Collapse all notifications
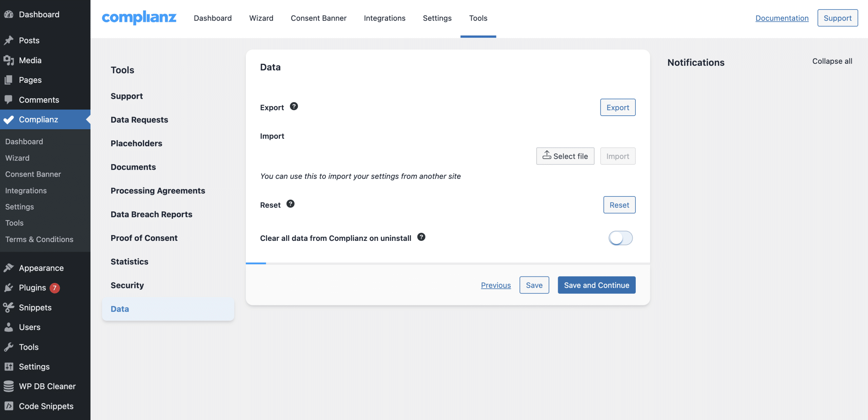The image size is (868, 420). point(832,61)
